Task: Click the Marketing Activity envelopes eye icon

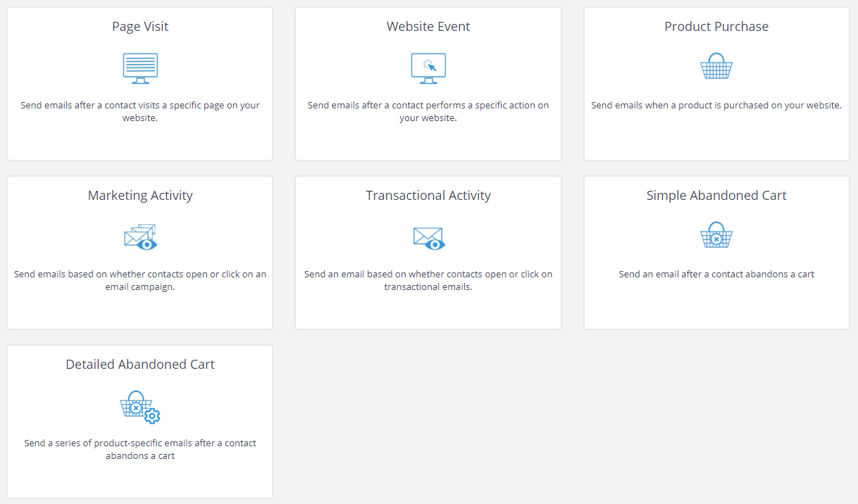Action: (x=140, y=237)
